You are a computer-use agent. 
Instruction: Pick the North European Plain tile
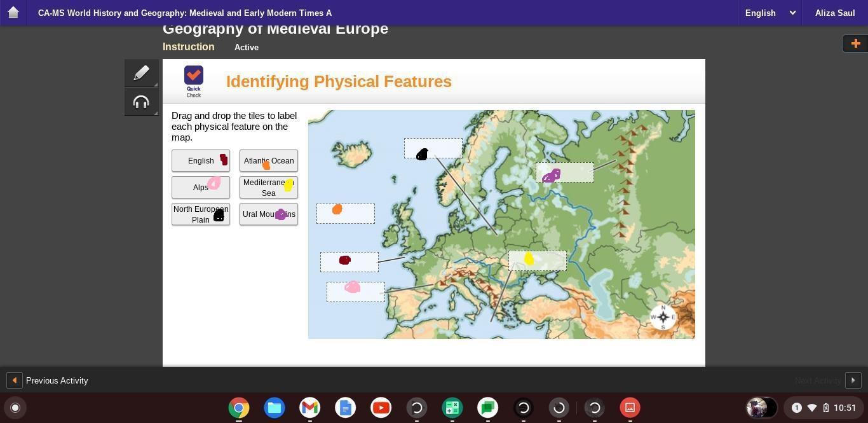[x=201, y=214]
